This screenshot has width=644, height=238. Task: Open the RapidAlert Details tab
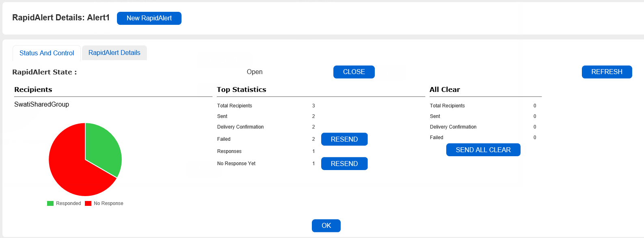coord(114,53)
